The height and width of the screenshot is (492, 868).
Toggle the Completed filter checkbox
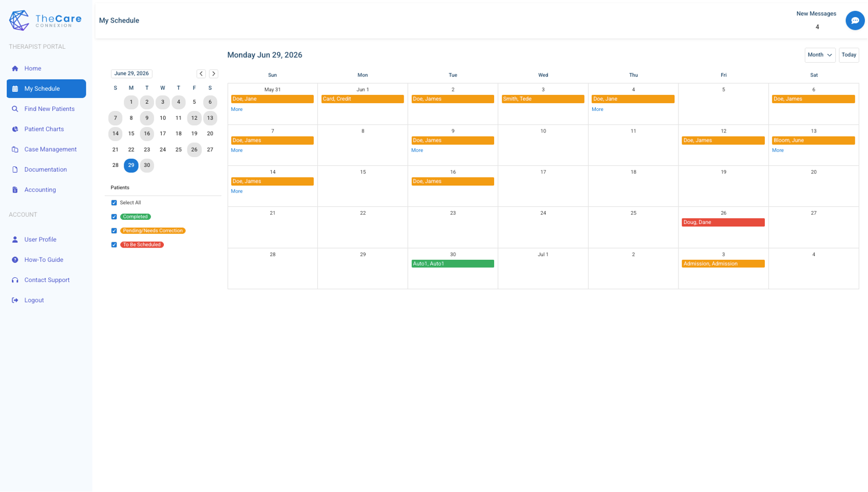(114, 217)
